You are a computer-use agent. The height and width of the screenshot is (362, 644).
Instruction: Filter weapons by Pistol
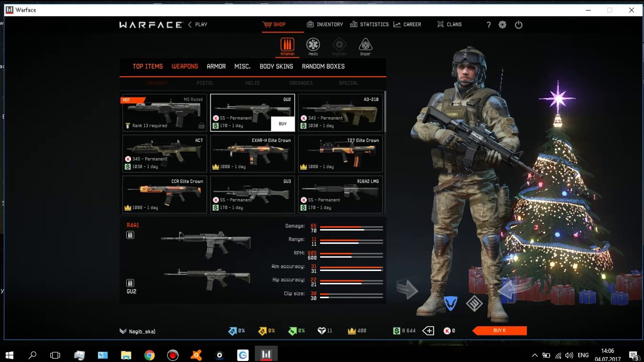tap(205, 83)
